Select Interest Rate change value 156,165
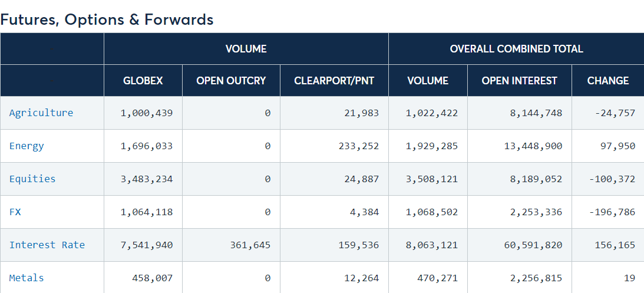 click(615, 245)
